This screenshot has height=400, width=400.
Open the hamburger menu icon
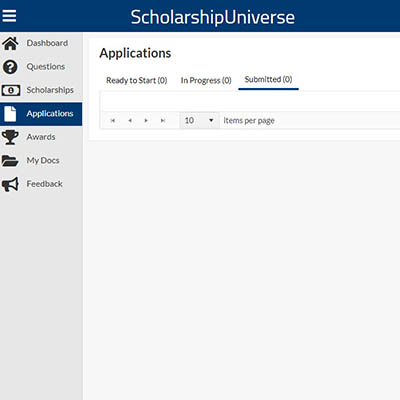[x=9, y=16]
